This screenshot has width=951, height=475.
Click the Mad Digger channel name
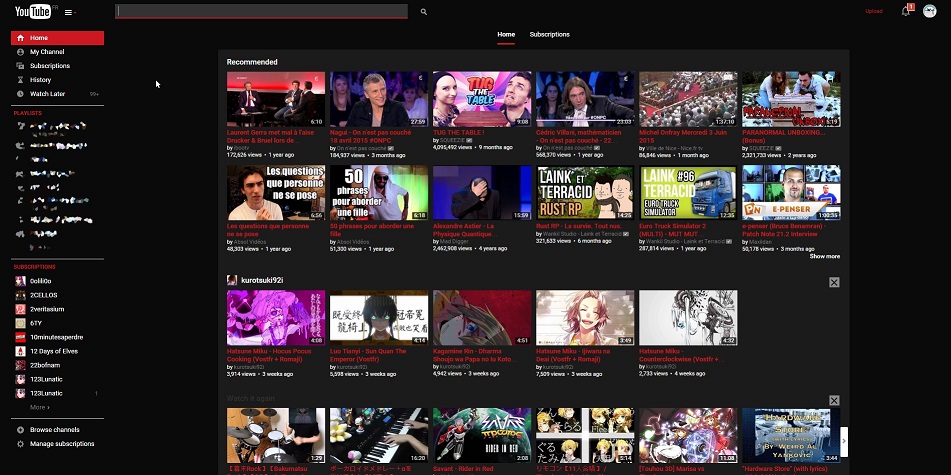click(x=454, y=241)
